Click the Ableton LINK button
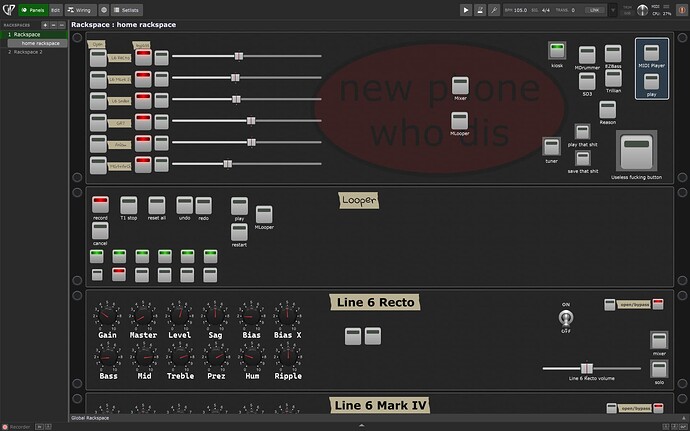 594,10
